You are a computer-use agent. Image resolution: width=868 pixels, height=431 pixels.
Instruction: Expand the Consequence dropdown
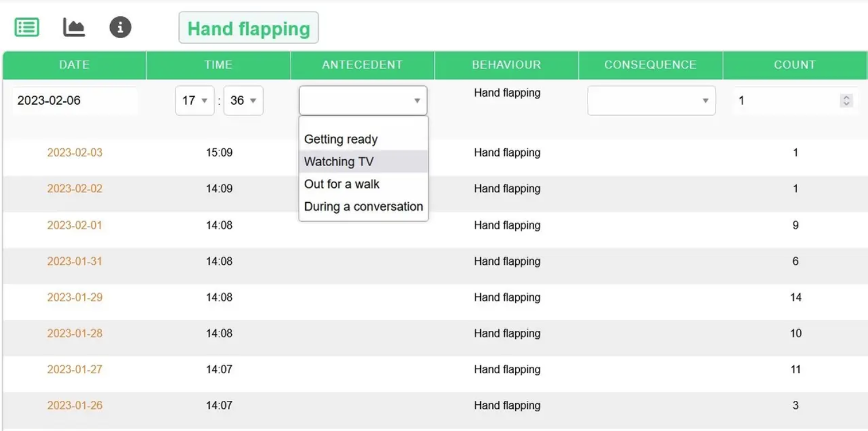click(651, 100)
